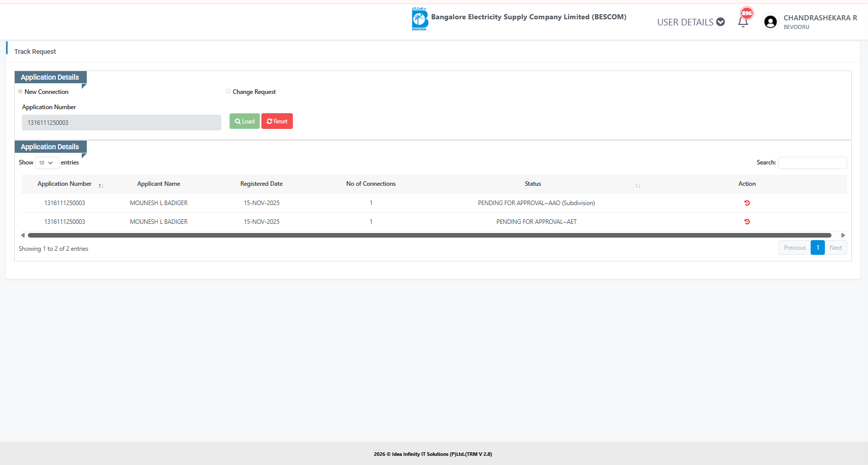The image size is (868, 465).
Task: Click registered date in AAO (Subdivision) row
Action: click(x=261, y=203)
